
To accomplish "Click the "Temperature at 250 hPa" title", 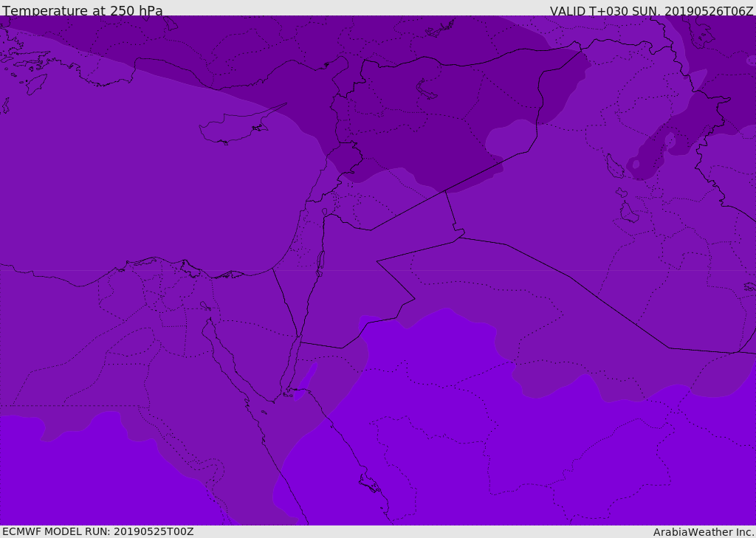I will point(82,11).
